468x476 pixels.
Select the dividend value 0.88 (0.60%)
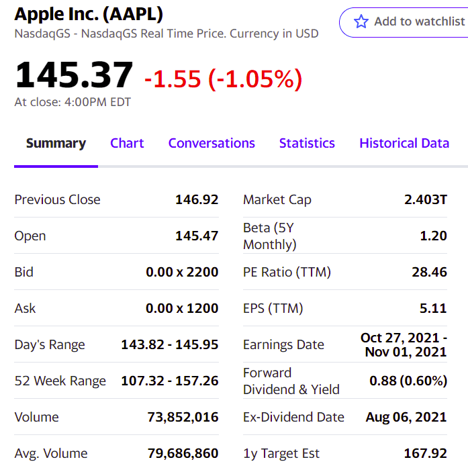pyautogui.click(x=408, y=381)
